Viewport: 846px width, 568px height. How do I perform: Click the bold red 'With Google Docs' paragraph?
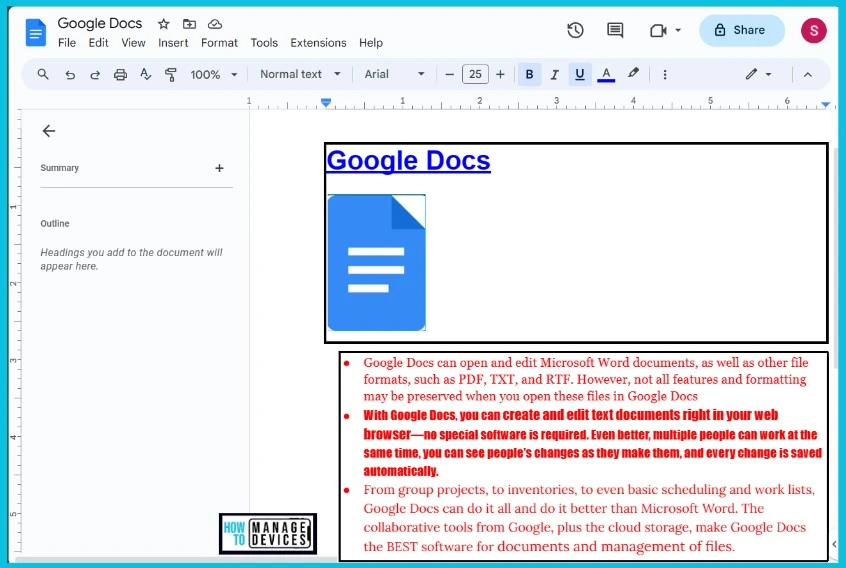[x=592, y=443]
